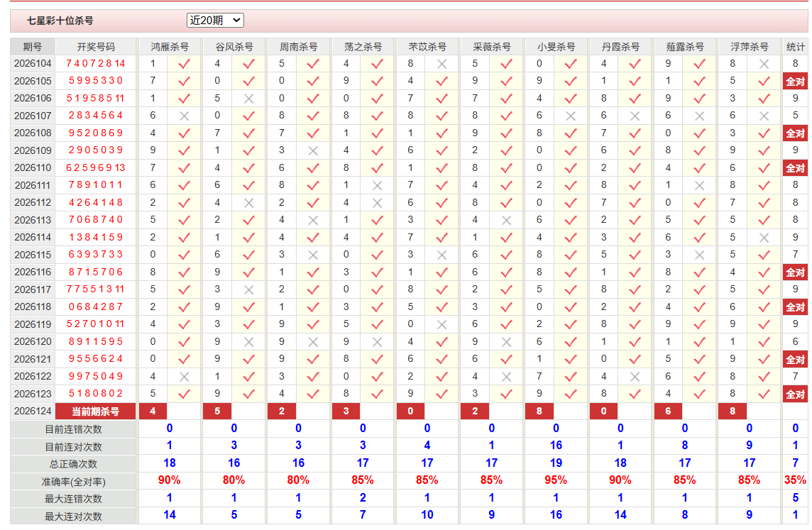Click the 七星彩十位杀号 title
The height and width of the screenshot is (530, 812).
click(x=60, y=21)
